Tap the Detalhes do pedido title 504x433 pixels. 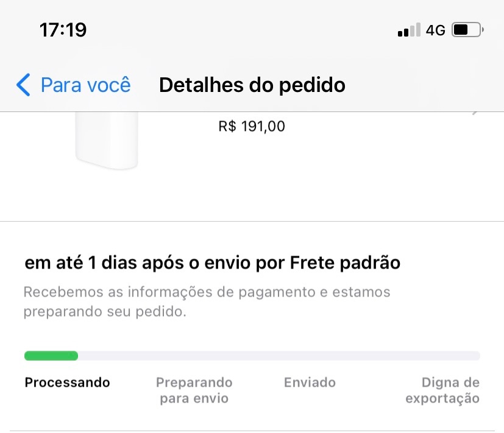(252, 85)
